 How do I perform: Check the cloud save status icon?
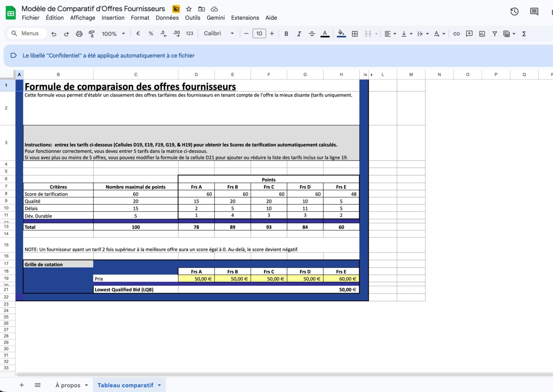tap(214, 9)
